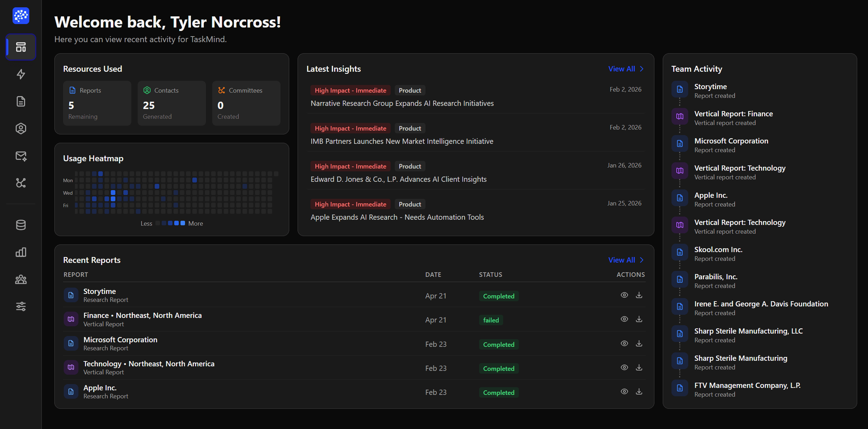Image resolution: width=868 pixels, height=429 pixels.
Task: Download the Apple Inc. report
Action: point(639,391)
